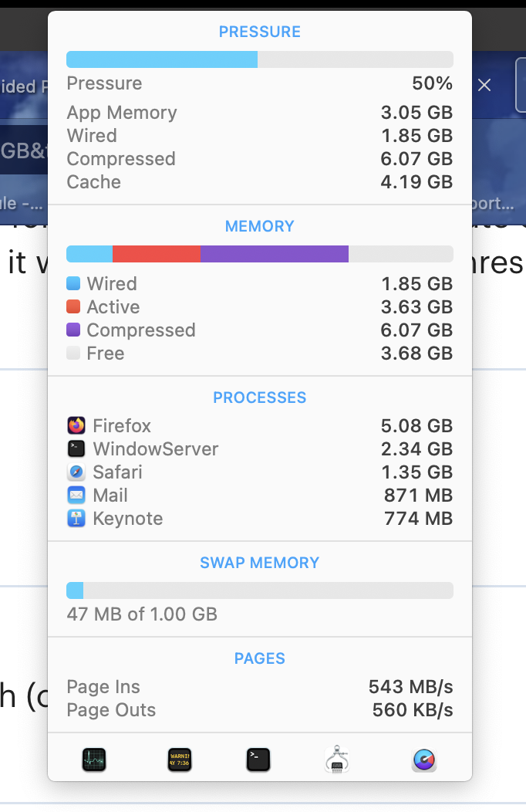The width and height of the screenshot is (526, 812).
Task: Click the iStat Menus gauge icon
Action: [424, 760]
